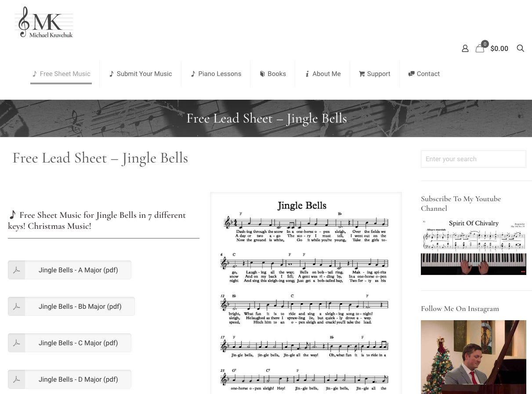Click the PDF icon for Bb Major
The height and width of the screenshot is (394, 532).
tap(17, 306)
